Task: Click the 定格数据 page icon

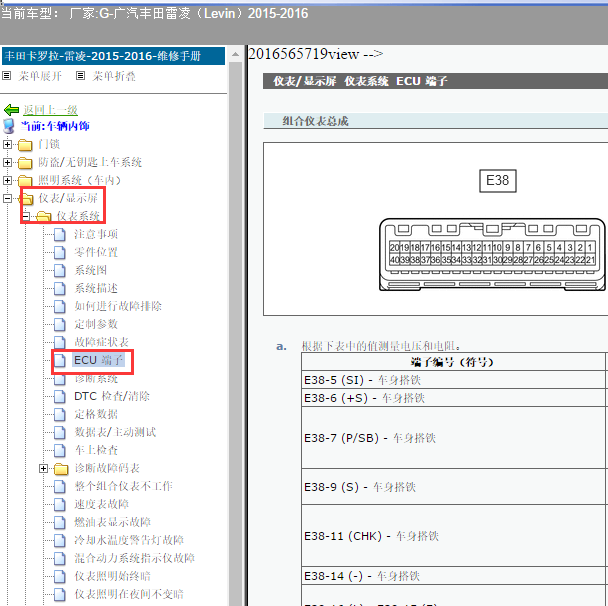Action: tap(59, 414)
